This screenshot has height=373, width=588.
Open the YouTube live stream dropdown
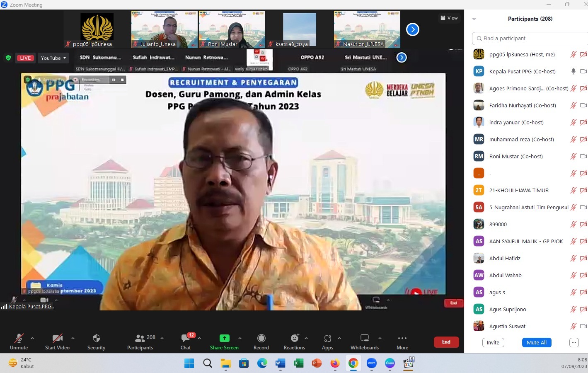click(x=53, y=58)
